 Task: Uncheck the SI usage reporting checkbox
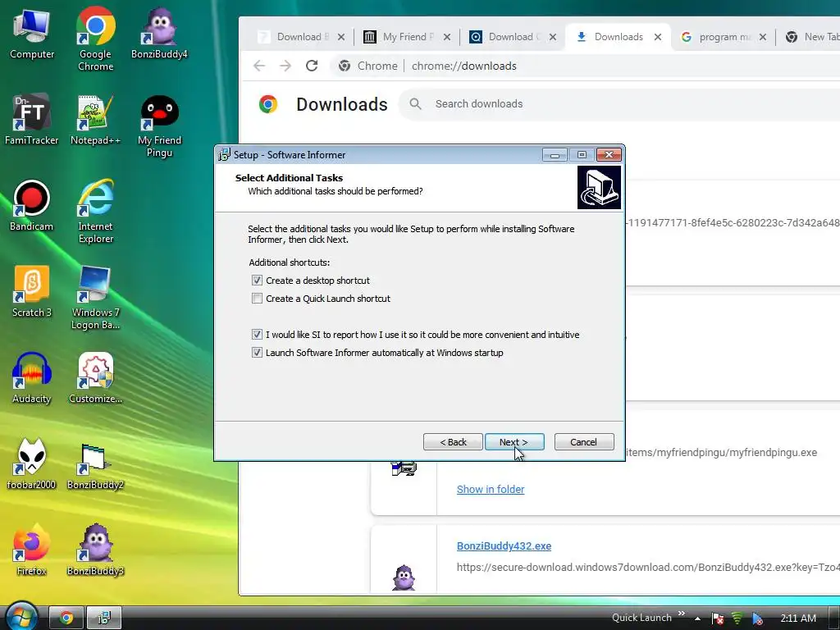tap(257, 335)
